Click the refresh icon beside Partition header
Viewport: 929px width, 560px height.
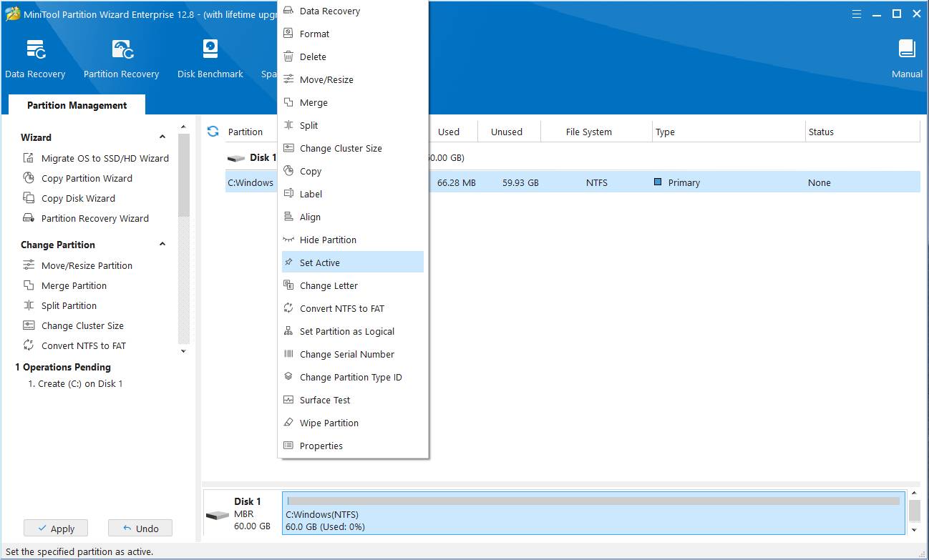[x=213, y=132]
